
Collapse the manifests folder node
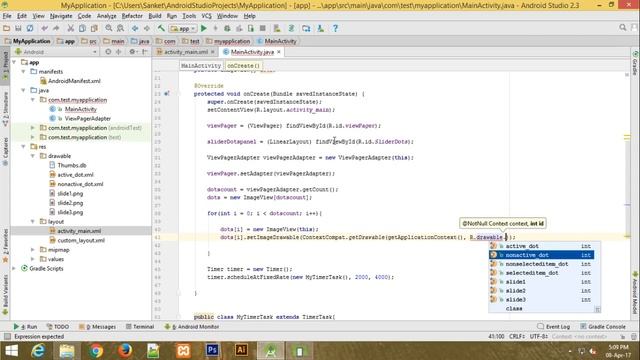pos(24,71)
